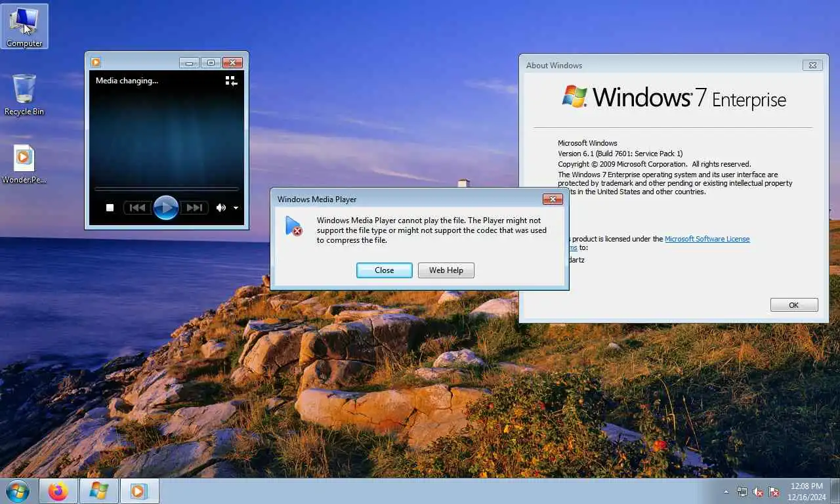Click the Media Player seek bar
Image resolution: width=840 pixels, height=504 pixels.
166,189
